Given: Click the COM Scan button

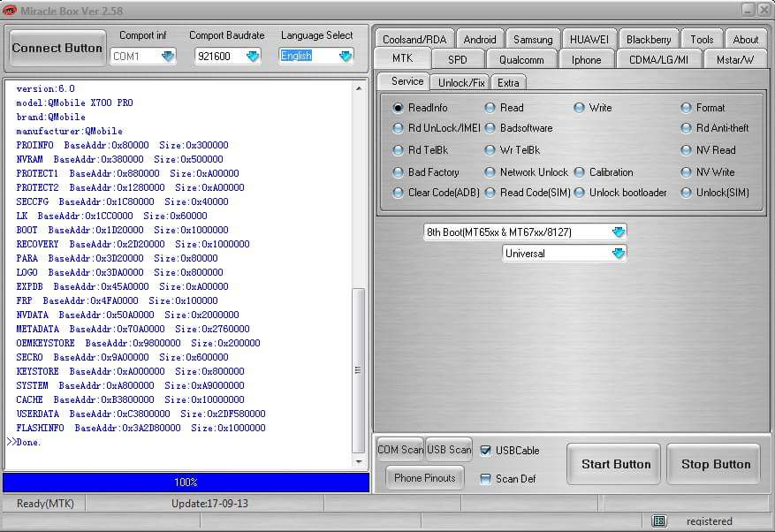Looking at the screenshot, I should (x=400, y=450).
